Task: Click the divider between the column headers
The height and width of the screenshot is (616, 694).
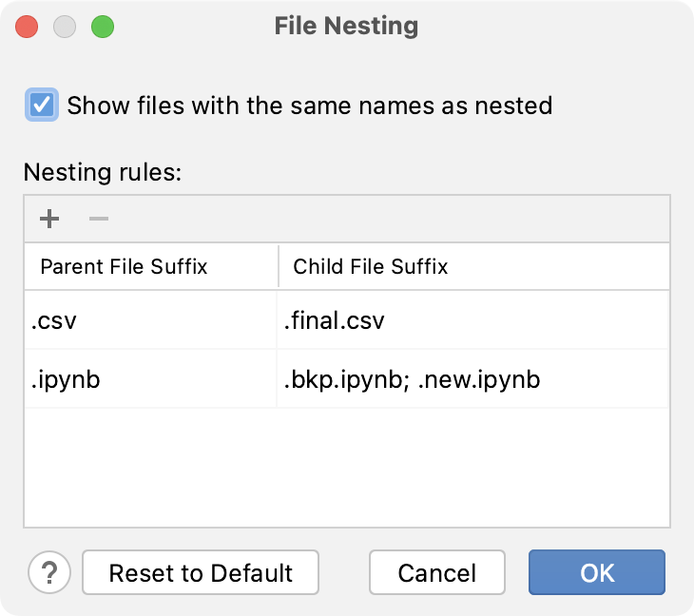Action: [279, 267]
